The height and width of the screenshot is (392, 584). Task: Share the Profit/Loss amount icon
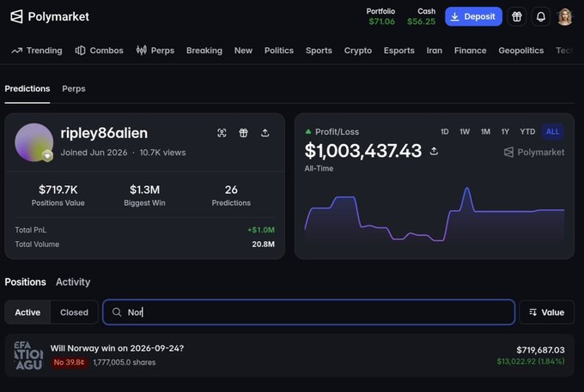tap(434, 151)
